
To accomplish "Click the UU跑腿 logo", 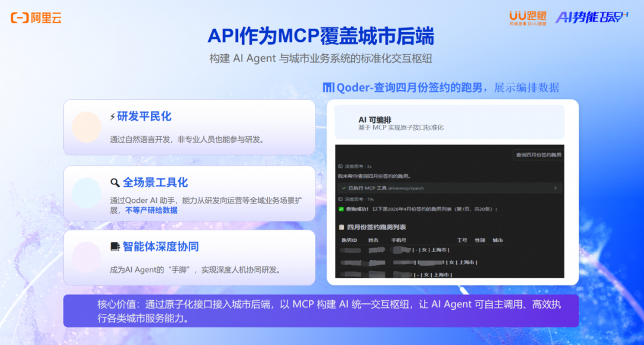I will 528,18.
